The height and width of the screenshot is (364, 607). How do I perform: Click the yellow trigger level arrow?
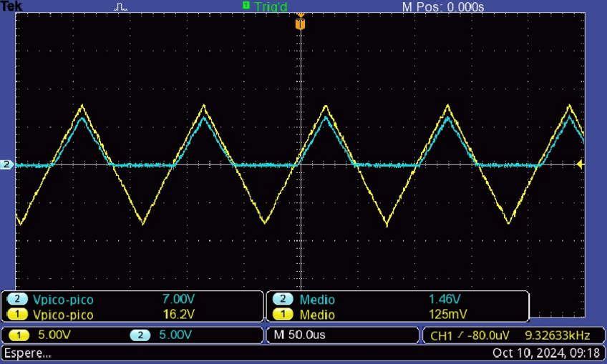(581, 165)
